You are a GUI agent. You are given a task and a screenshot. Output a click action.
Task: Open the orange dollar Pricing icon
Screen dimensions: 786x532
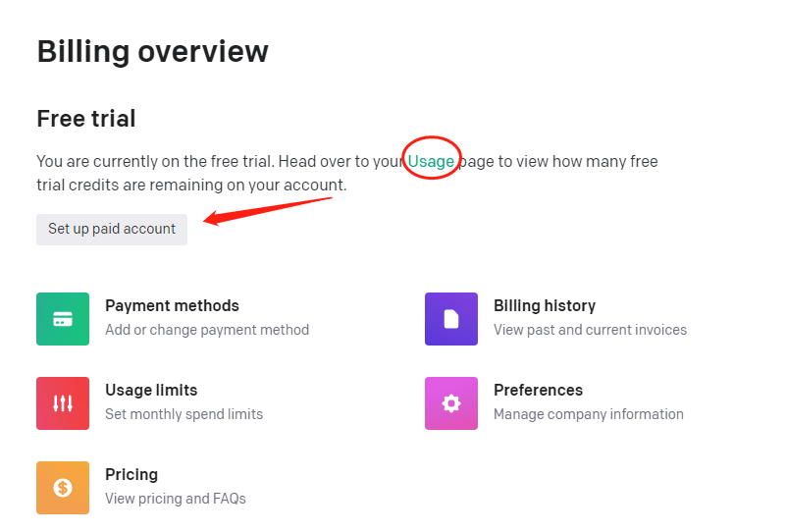[x=63, y=488]
